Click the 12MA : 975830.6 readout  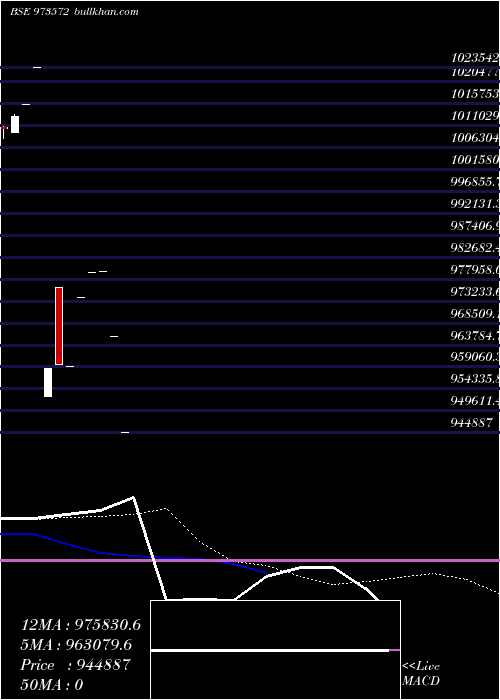coord(81,625)
